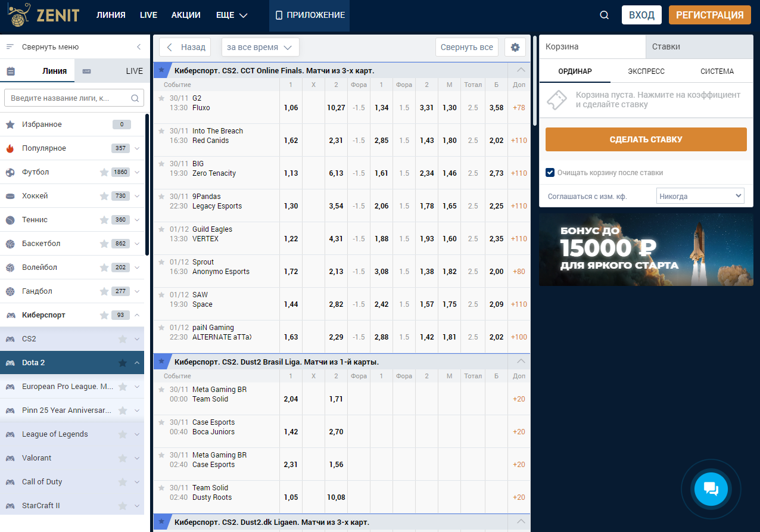
Task: Open the 'LIVE' header menu item
Action: (148, 15)
